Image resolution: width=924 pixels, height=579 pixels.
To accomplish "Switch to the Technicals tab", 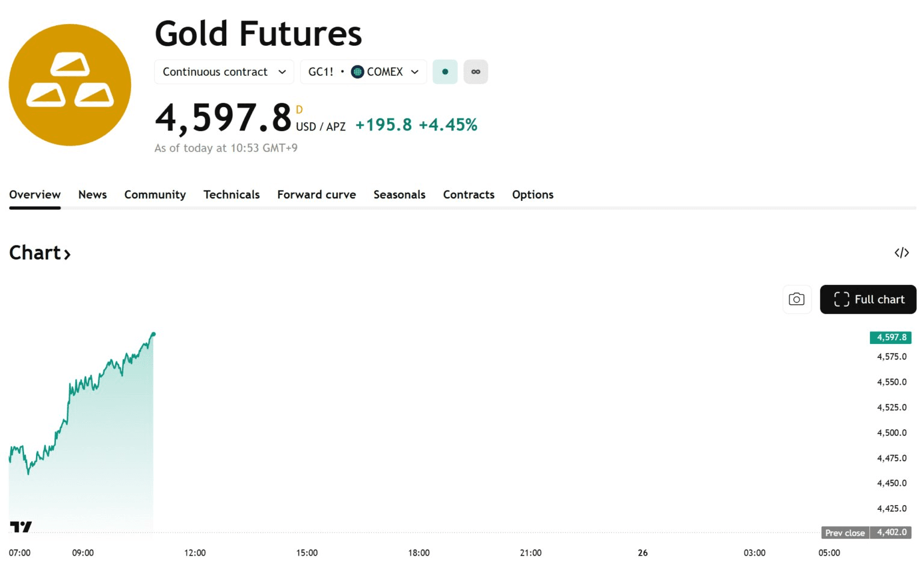I will (231, 195).
